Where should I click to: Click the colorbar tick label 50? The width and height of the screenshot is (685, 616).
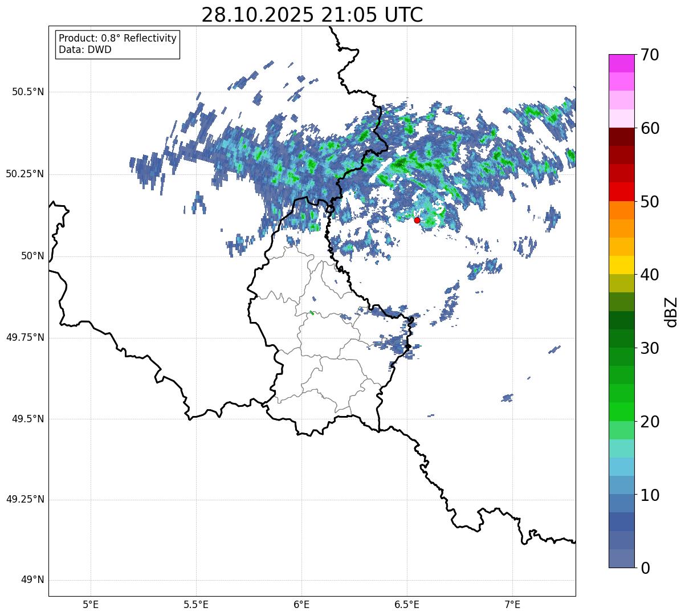[x=649, y=202]
